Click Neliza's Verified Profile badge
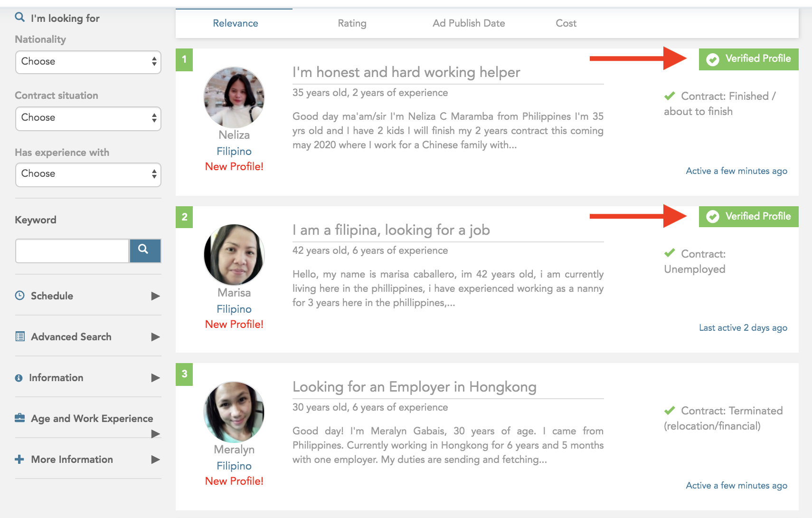812x518 pixels. [x=748, y=59]
